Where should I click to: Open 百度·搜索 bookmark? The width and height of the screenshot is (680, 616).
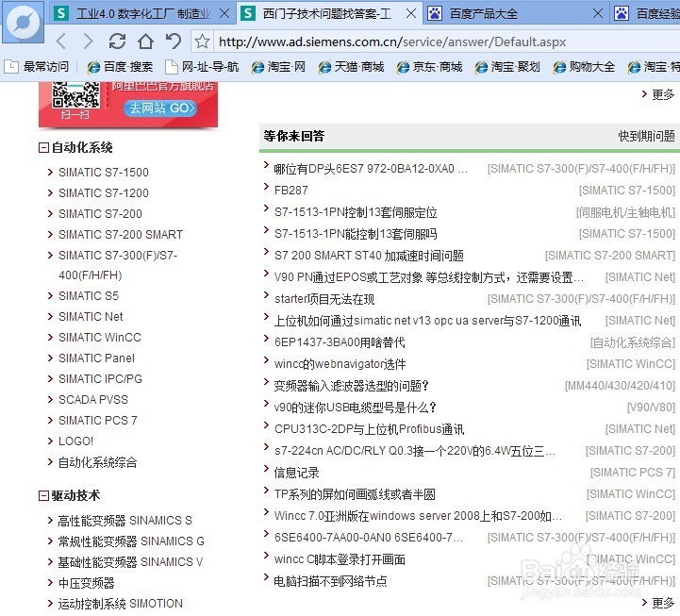coord(120,67)
